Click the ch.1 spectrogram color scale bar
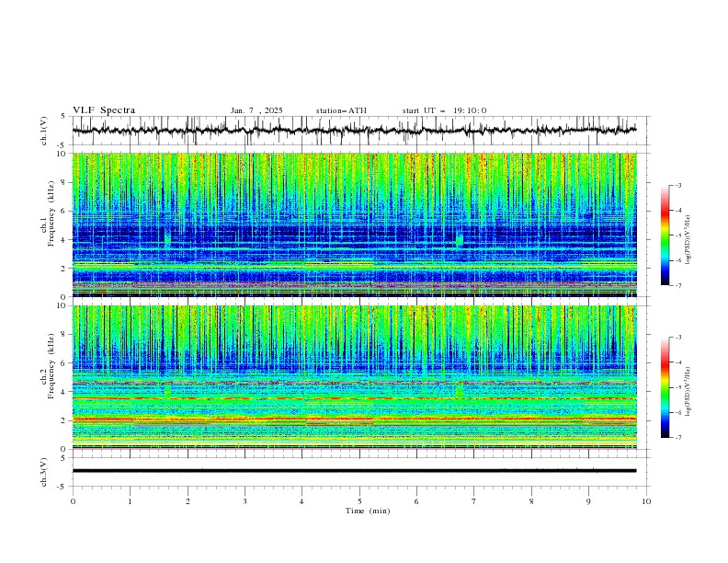This screenshot has height=563, width=728. (x=665, y=236)
